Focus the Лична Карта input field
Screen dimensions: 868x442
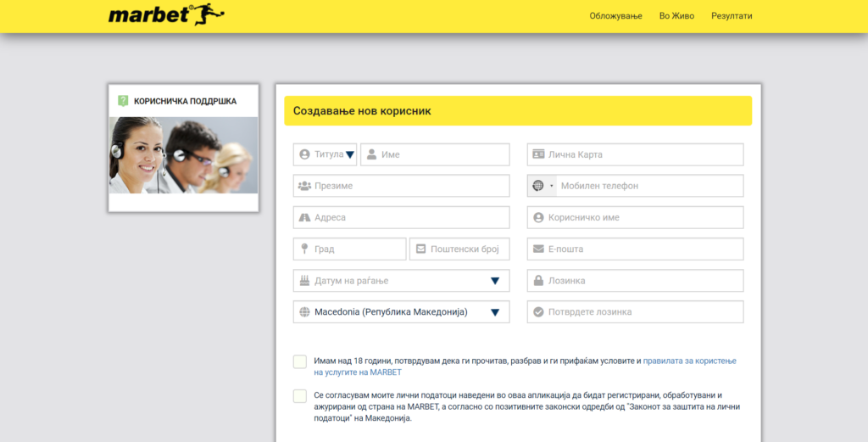635,154
